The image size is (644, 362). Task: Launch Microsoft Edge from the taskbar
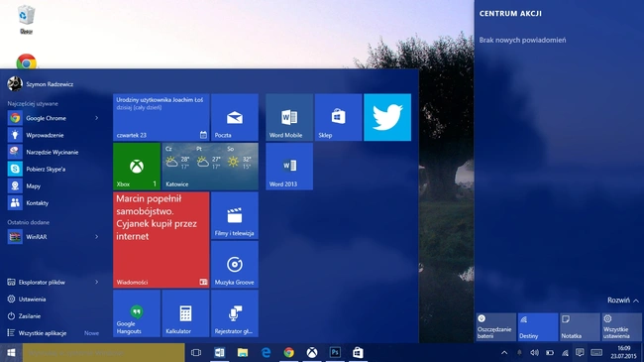(266, 352)
